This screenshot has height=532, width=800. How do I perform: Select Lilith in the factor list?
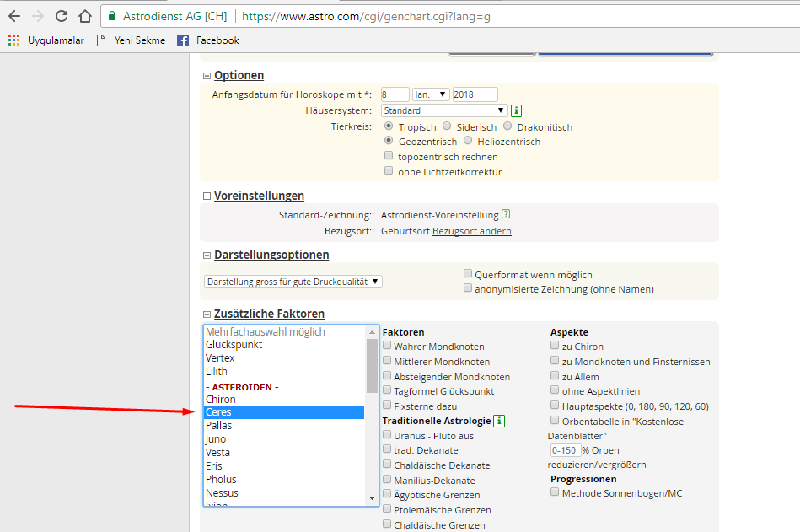pos(284,371)
